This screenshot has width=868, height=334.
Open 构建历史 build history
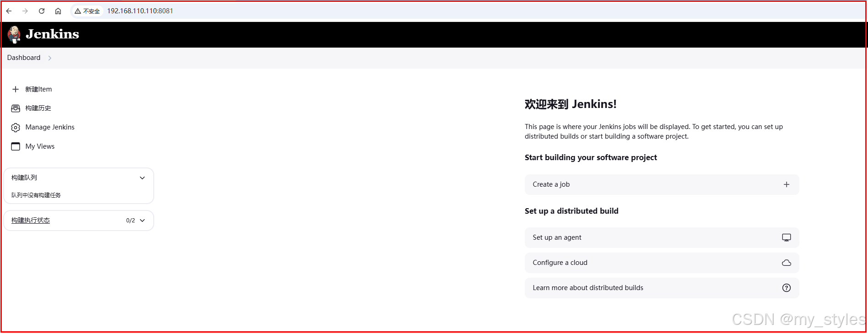tap(38, 108)
